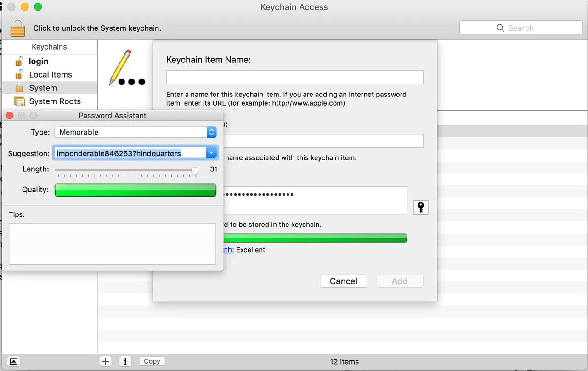588x371 pixels.
Task: Click the Tips text area
Action: click(113, 244)
